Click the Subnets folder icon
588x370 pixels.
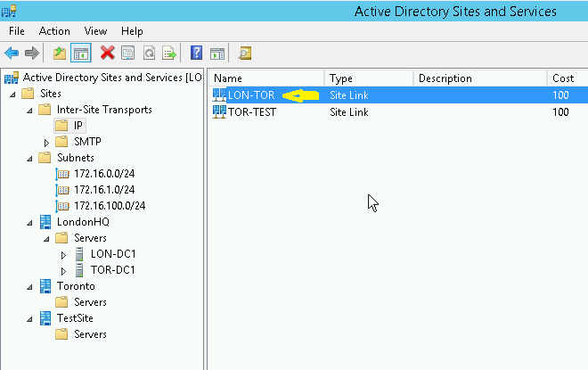click(x=45, y=158)
